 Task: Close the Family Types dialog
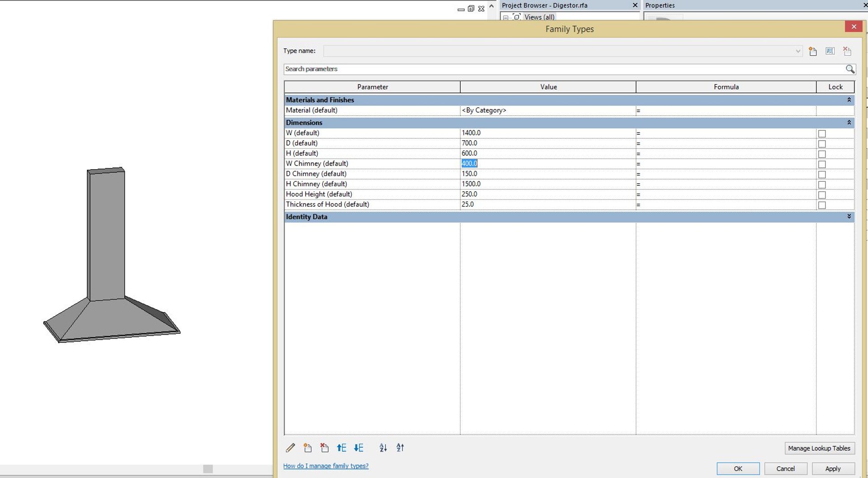[x=854, y=27]
